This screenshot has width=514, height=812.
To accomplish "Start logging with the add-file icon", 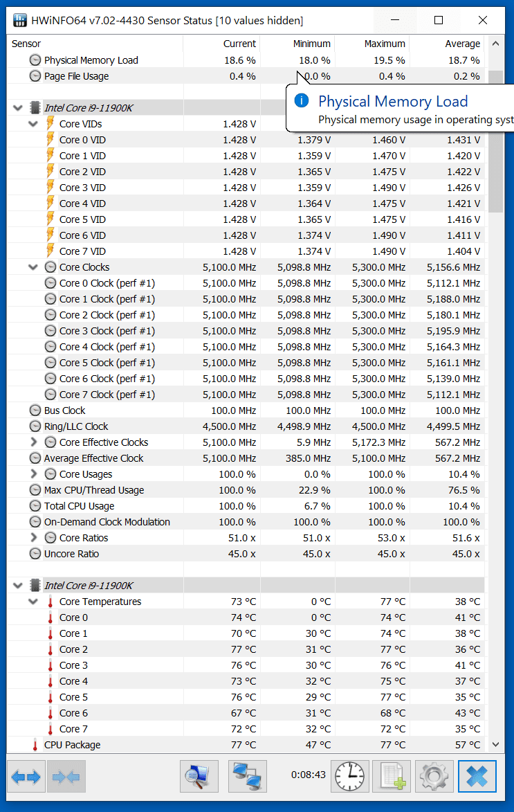I will click(x=392, y=777).
